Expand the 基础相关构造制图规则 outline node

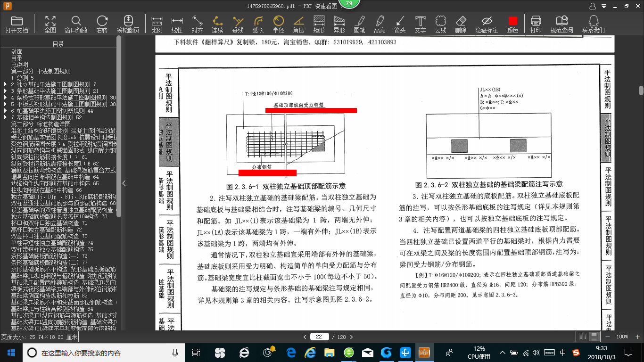5,117
